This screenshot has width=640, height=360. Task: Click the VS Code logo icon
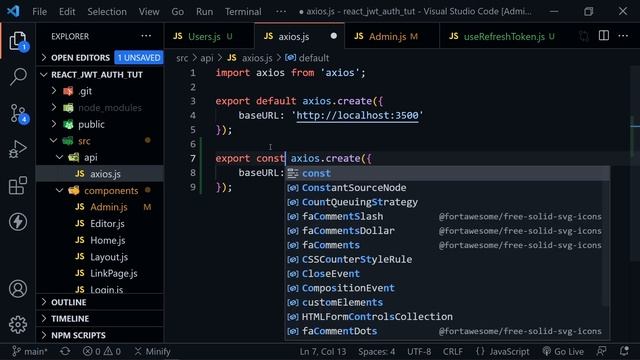click(13, 11)
